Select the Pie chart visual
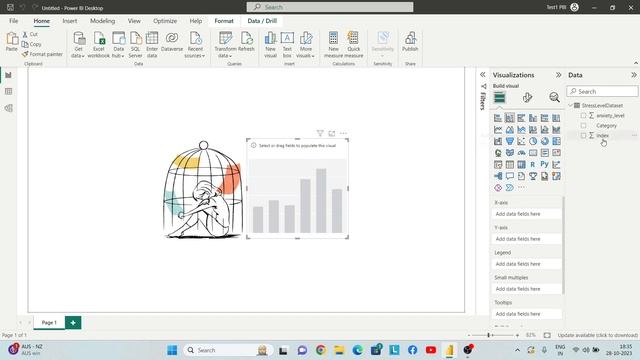Image resolution: width=640 pixels, height=360 pixels. 533,141
